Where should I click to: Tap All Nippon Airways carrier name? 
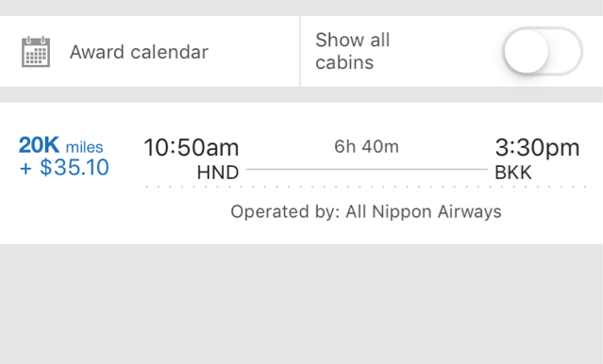tap(424, 212)
